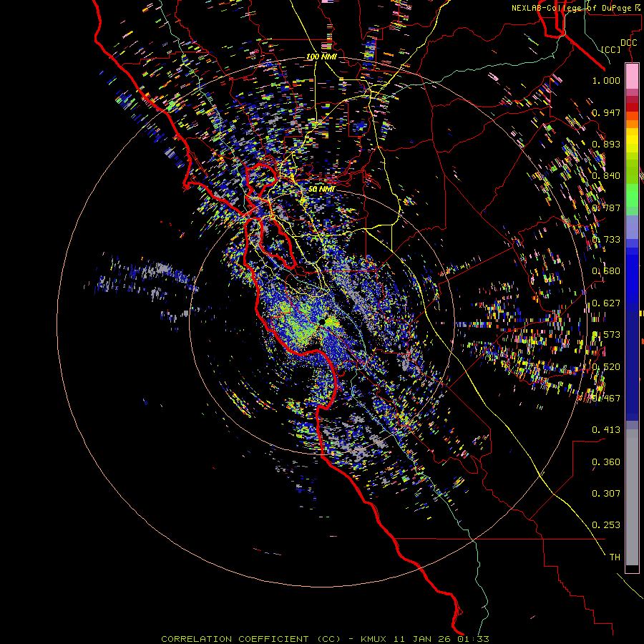644x644 pixels.
Task: Click the 50 NMI range ring label
Action: click(x=321, y=190)
